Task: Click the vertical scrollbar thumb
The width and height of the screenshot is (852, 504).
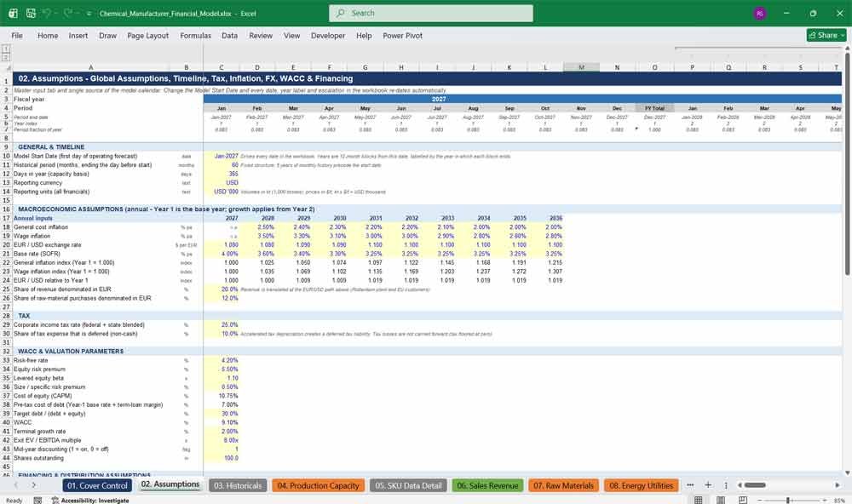Action: (x=847, y=164)
